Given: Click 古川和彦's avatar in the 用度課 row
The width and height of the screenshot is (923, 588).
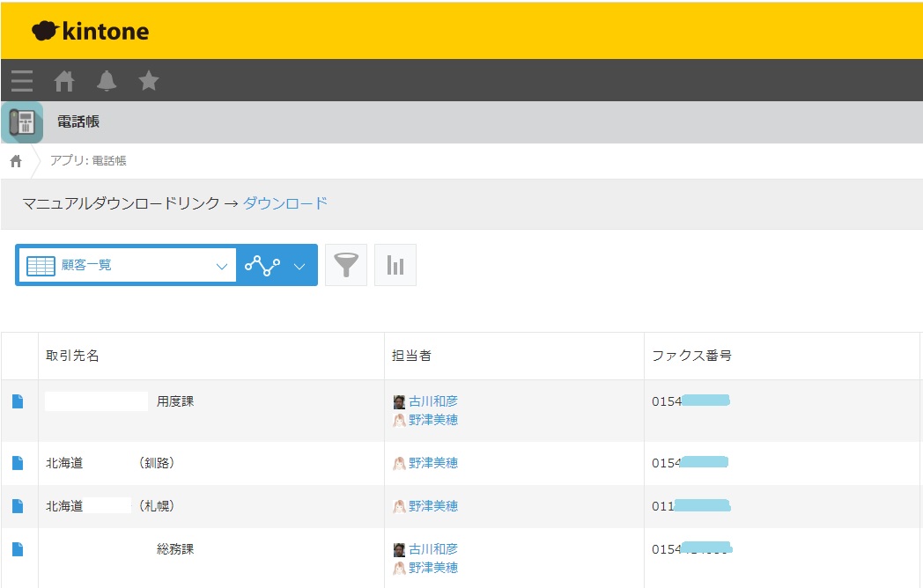Looking at the screenshot, I should pos(399,402).
